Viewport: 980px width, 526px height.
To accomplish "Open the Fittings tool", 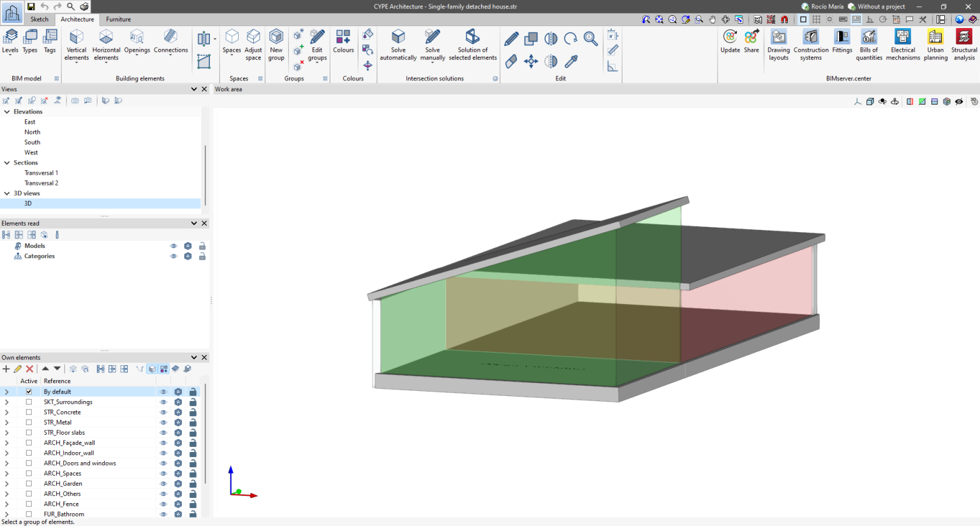I will (x=842, y=43).
